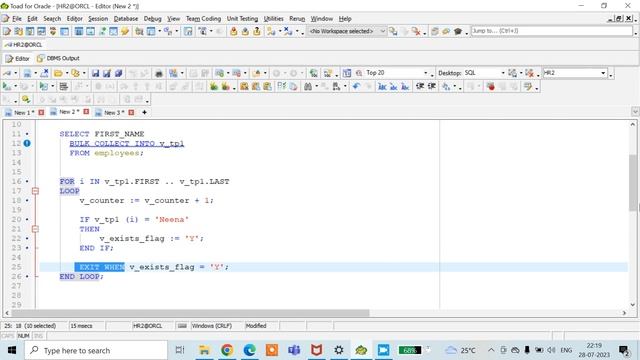Click the close editor tab icon with blue X
Image resolution: width=640 pixels, height=360 pixels.
(44, 73)
